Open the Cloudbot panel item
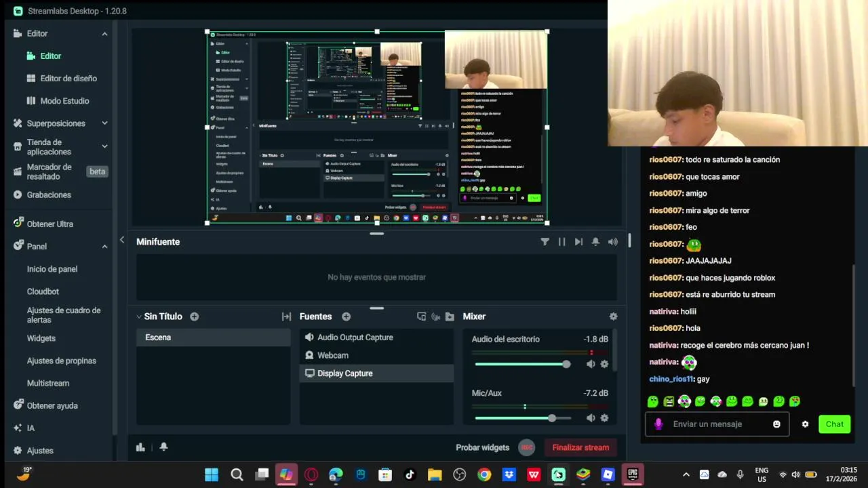The height and width of the screenshot is (488, 868). [43, 291]
